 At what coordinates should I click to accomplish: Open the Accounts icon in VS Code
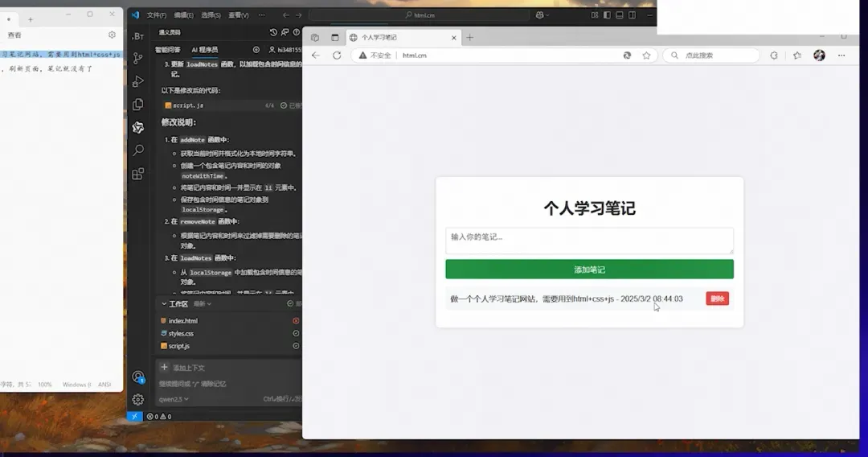point(138,377)
